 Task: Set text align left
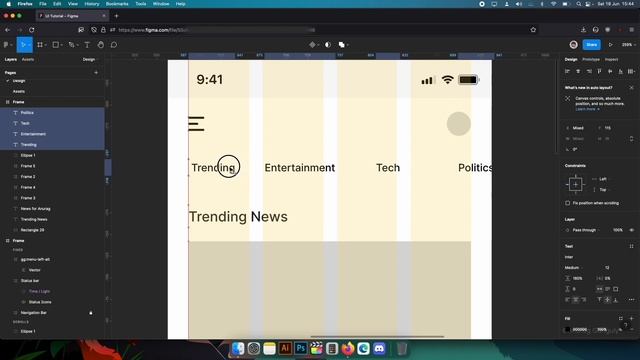567,300
